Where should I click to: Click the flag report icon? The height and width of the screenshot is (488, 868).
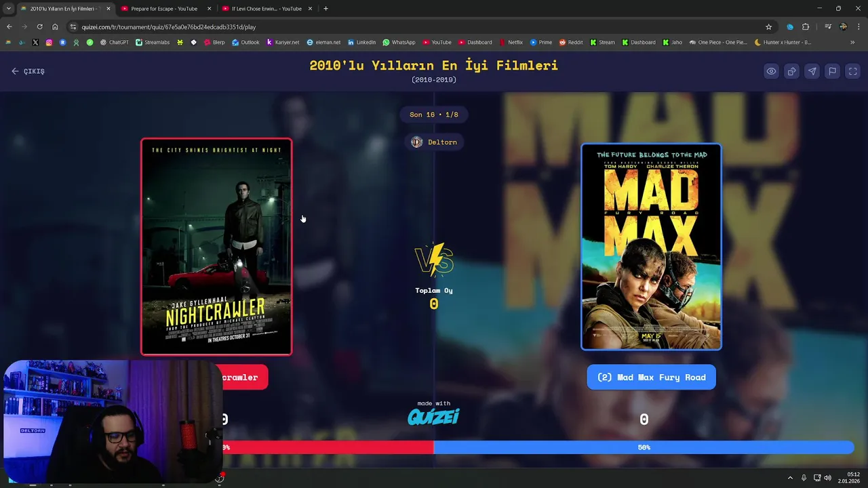(x=832, y=71)
